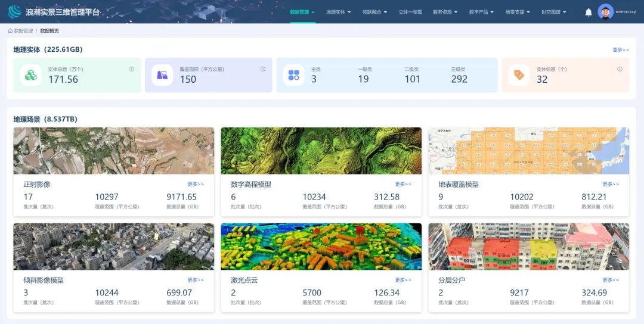
Task: Click the 激光点云 colorful point cloud thumbnail
Action: click(x=321, y=247)
